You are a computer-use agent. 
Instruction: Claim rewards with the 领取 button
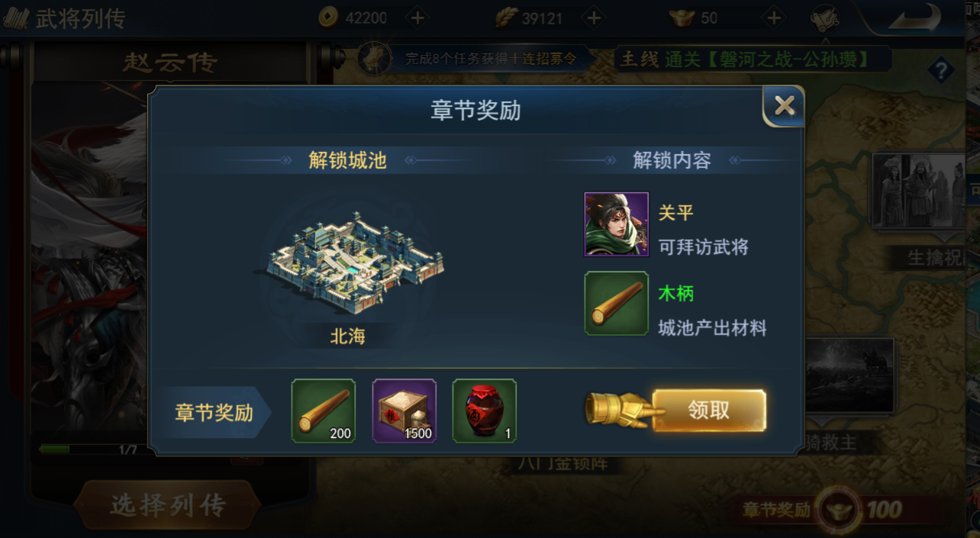(x=709, y=411)
